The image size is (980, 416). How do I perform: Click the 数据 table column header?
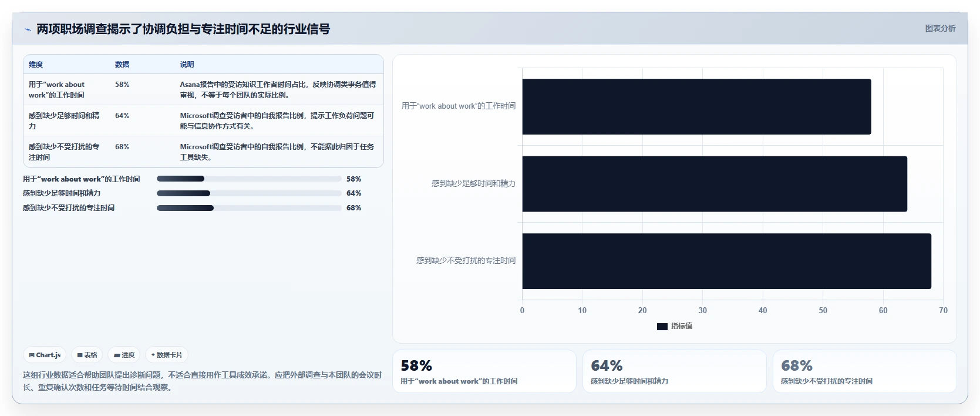click(x=122, y=65)
